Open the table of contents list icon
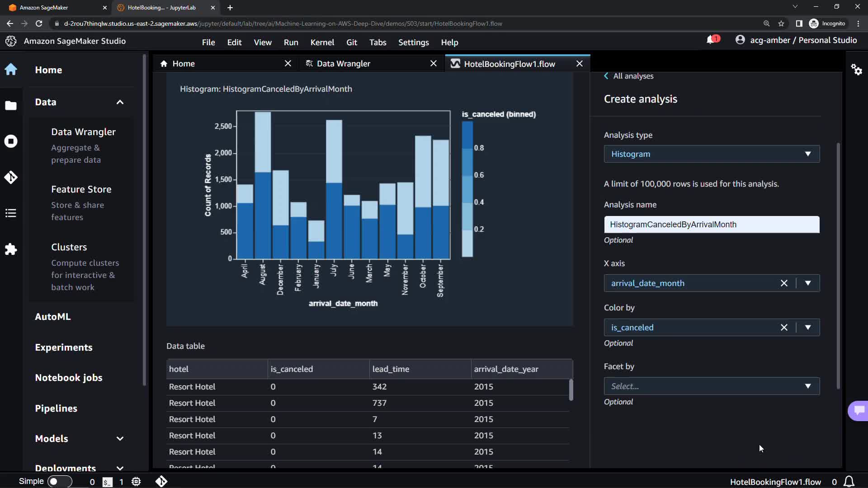 11,213
